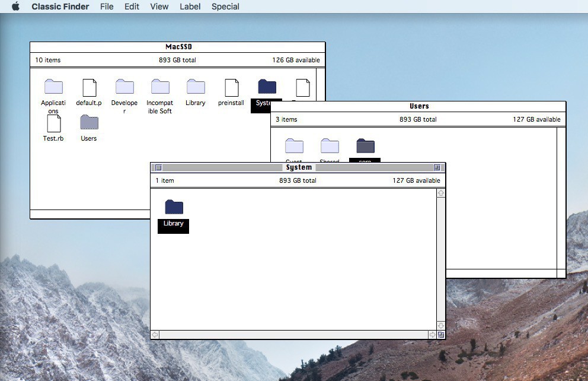Viewport: 588px width, 381px height.
Task: Open the View menu
Action: click(x=159, y=7)
